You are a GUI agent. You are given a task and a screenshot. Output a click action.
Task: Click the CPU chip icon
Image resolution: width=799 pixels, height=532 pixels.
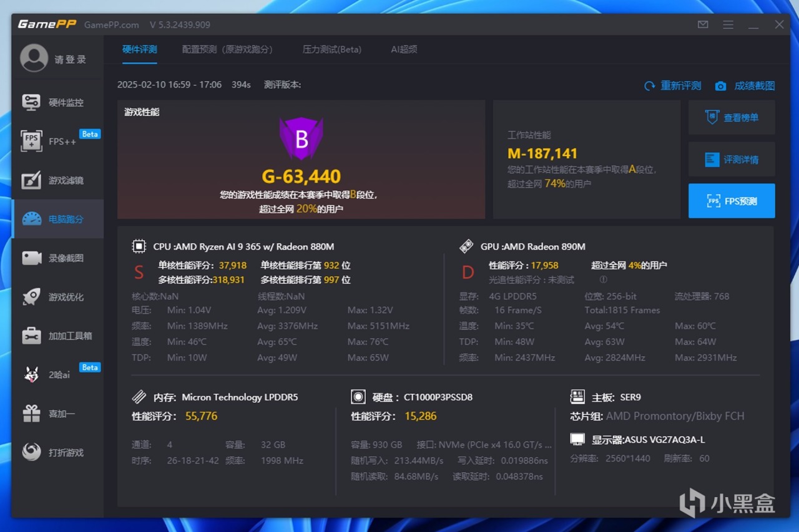tap(139, 246)
